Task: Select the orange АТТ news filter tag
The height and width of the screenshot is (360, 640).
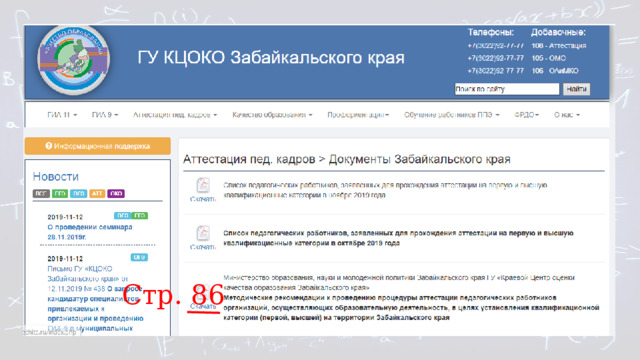Action: tap(97, 193)
